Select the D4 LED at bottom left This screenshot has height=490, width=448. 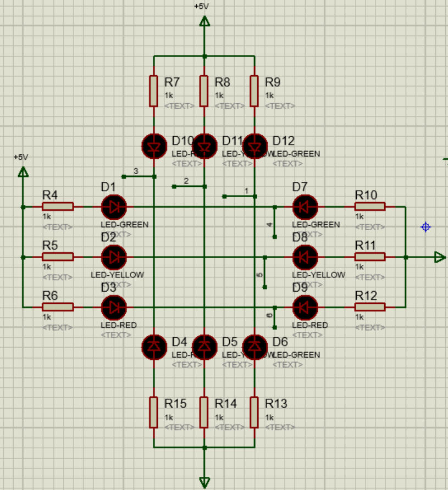[x=154, y=346]
